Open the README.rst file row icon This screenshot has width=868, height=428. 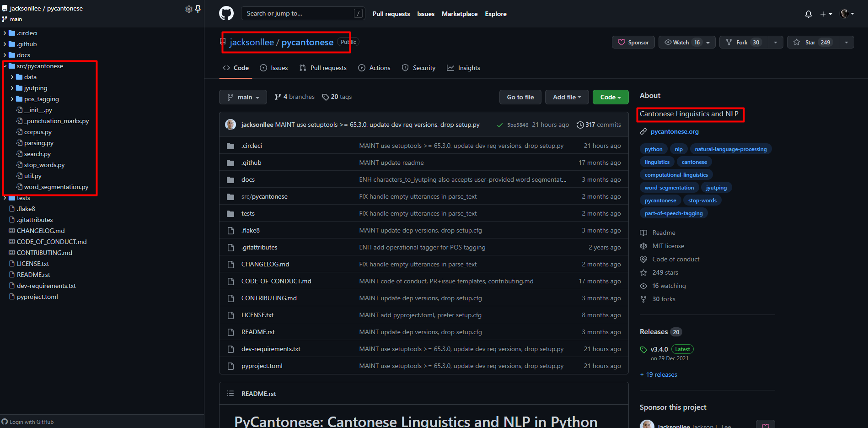pyautogui.click(x=230, y=332)
